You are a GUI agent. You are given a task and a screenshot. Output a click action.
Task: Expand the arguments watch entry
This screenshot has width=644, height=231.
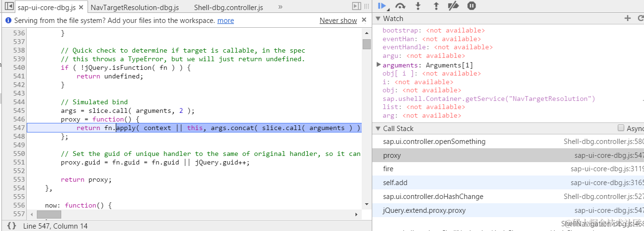[x=379, y=65]
